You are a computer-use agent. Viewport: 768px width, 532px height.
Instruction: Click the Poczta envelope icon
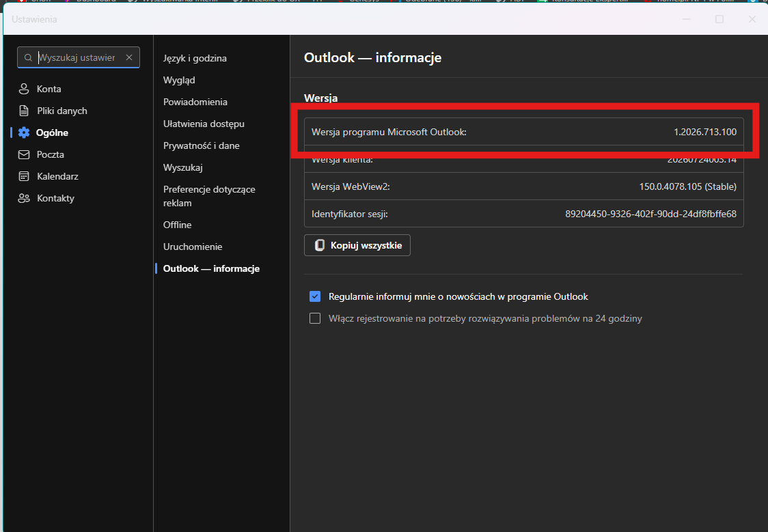(23, 154)
